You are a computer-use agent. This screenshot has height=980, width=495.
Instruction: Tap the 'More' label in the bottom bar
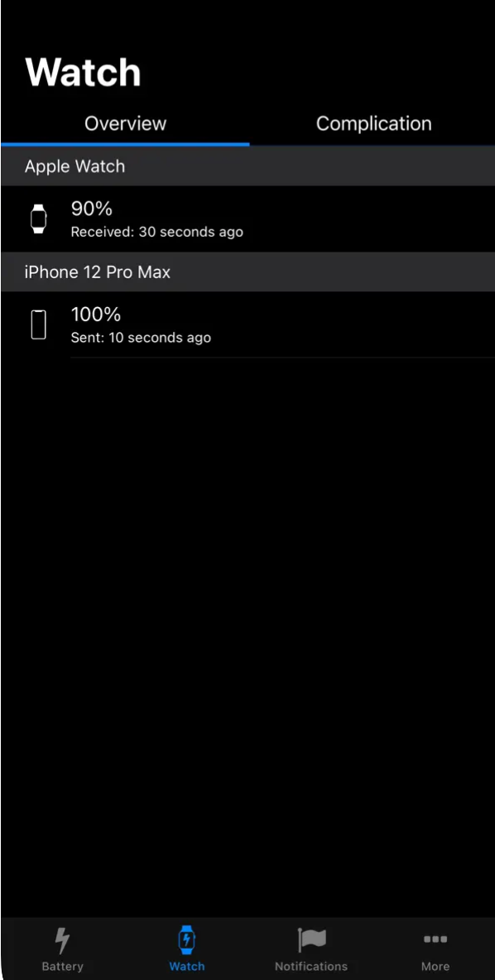pyautogui.click(x=435, y=966)
